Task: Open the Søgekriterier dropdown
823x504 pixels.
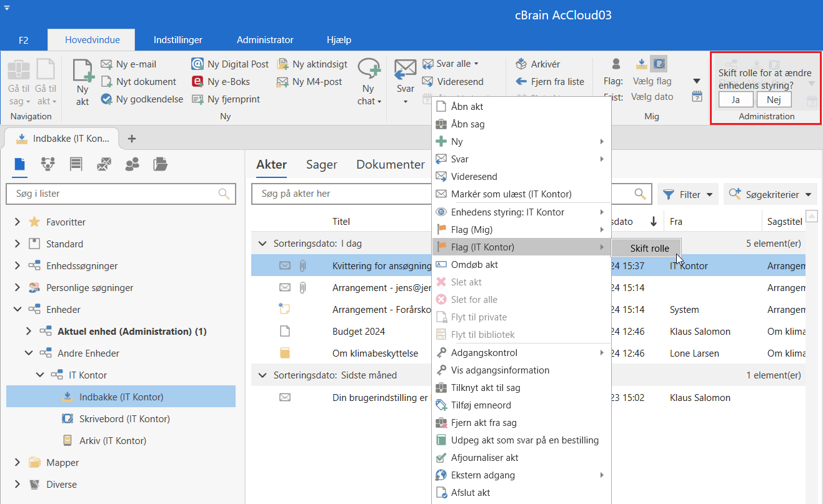Action: (771, 195)
